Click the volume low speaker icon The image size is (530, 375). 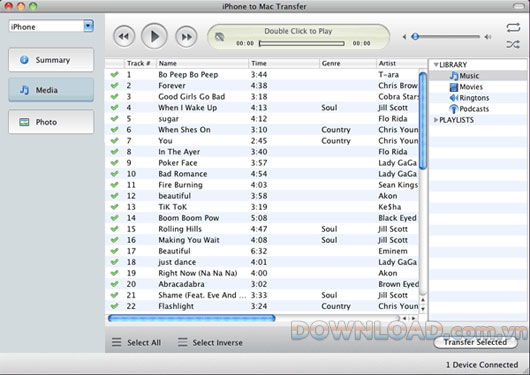(404, 37)
